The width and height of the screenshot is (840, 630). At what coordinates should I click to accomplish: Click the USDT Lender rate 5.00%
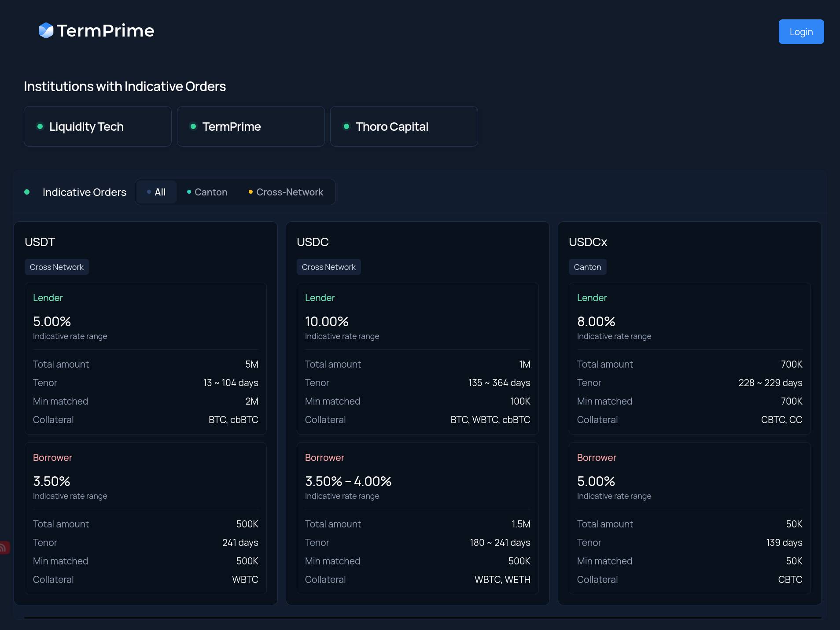(x=52, y=321)
